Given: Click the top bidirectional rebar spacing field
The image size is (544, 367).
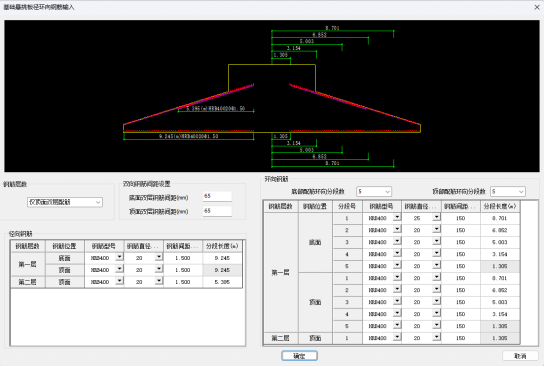Looking at the screenshot, I should coord(217,211).
